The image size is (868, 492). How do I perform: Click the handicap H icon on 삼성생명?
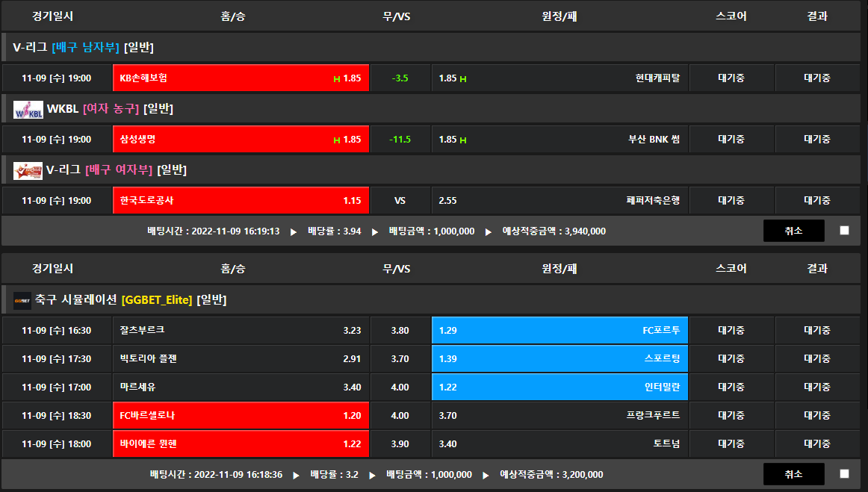pyautogui.click(x=337, y=140)
